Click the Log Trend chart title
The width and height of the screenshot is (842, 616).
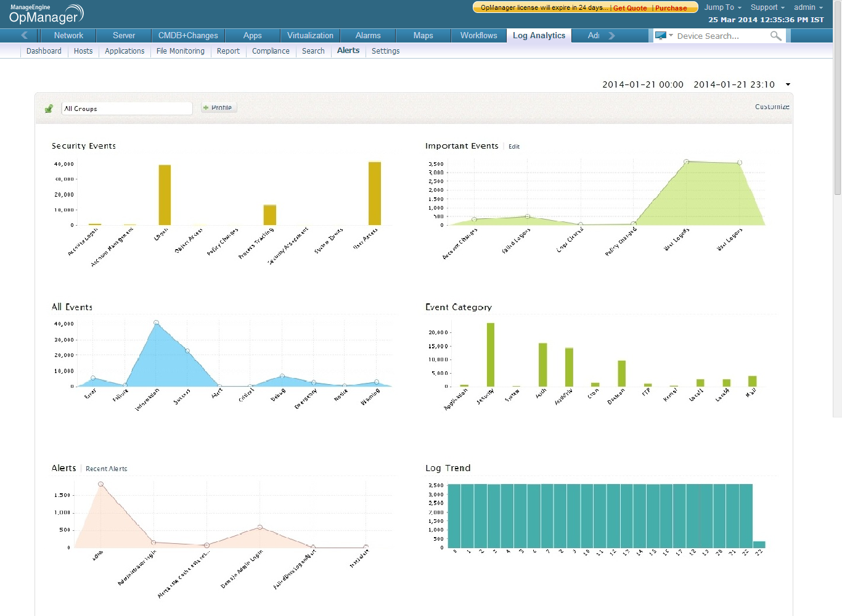448,468
